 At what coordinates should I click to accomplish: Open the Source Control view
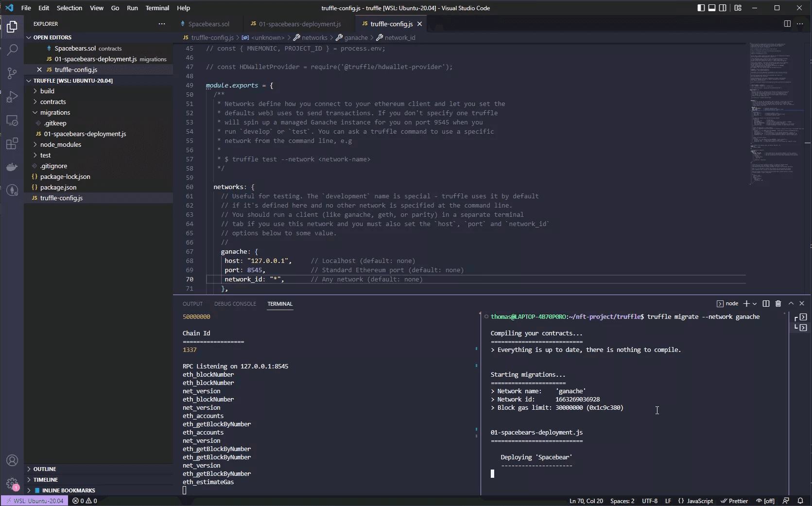12,73
